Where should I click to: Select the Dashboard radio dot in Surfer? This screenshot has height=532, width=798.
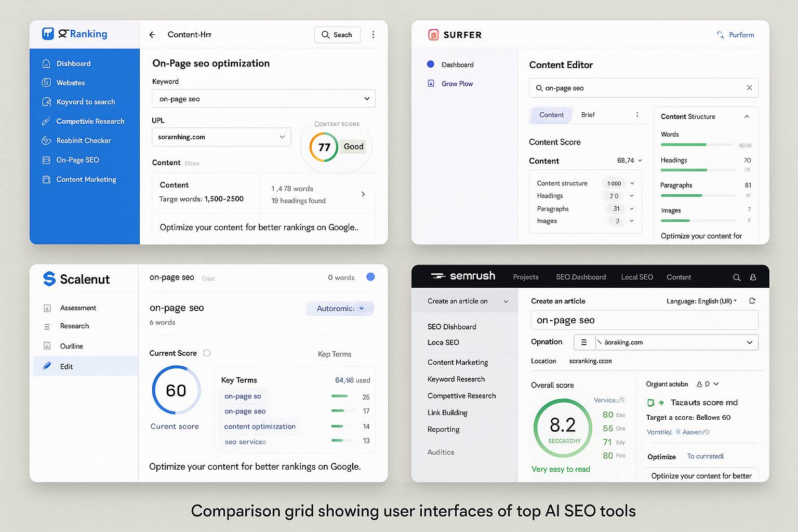(x=431, y=64)
